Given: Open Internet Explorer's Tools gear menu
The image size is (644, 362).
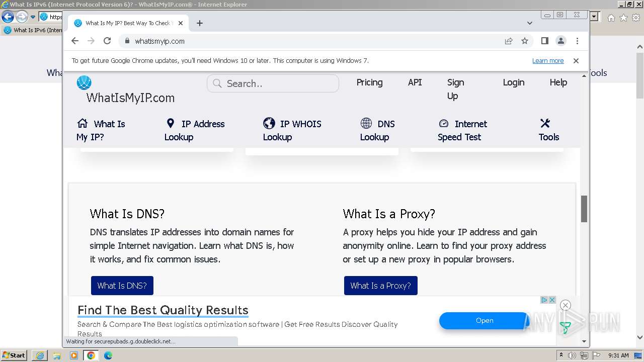Looking at the screenshot, I should pos(635,18).
